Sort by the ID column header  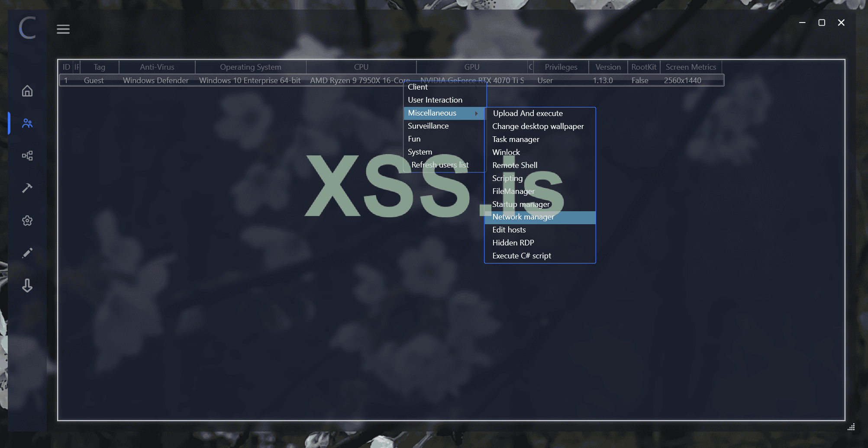pos(66,67)
